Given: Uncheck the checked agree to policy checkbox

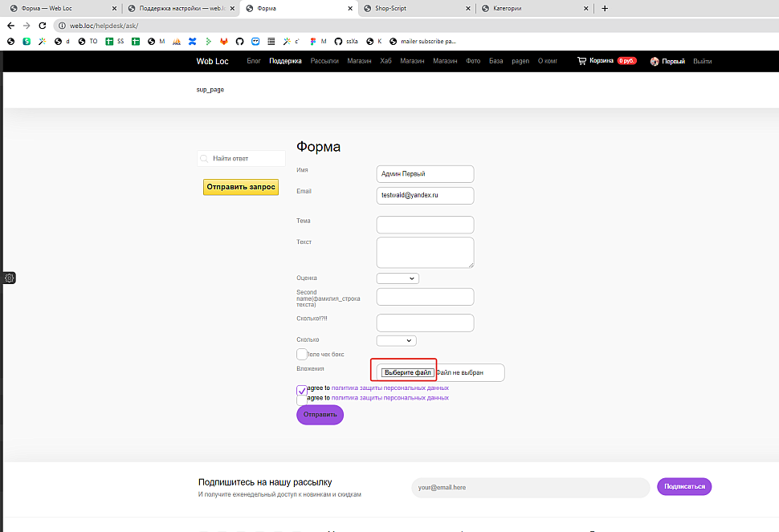Looking at the screenshot, I should pyautogui.click(x=302, y=390).
